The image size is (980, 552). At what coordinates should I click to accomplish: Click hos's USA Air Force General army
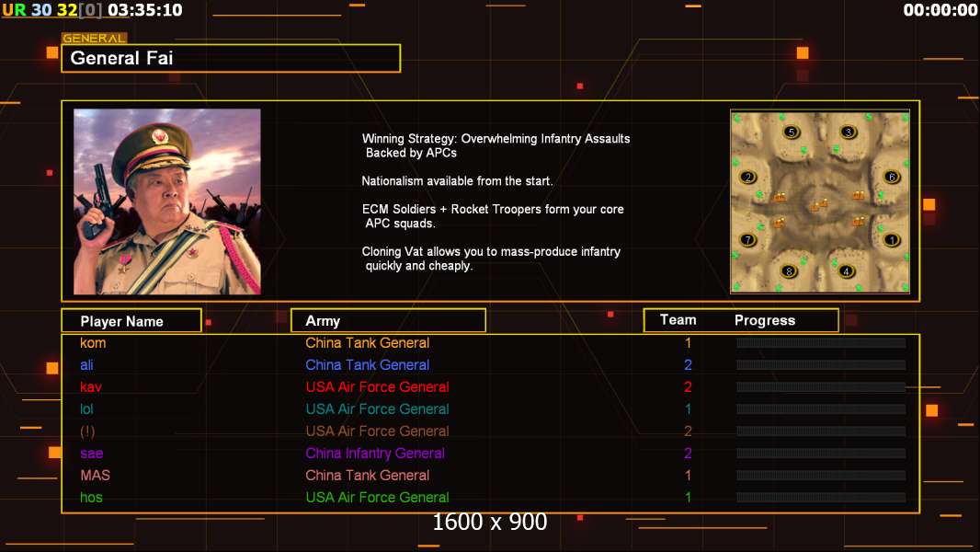[x=378, y=498]
